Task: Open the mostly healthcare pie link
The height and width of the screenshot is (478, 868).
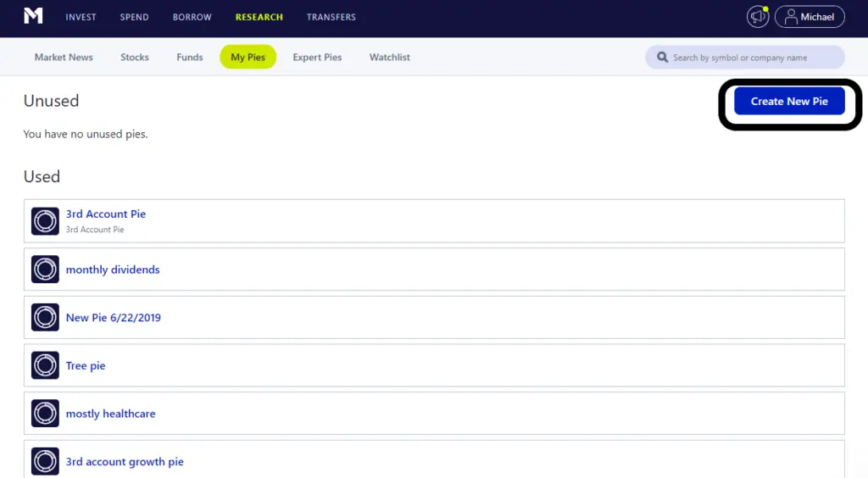Action: click(x=111, y=414)
